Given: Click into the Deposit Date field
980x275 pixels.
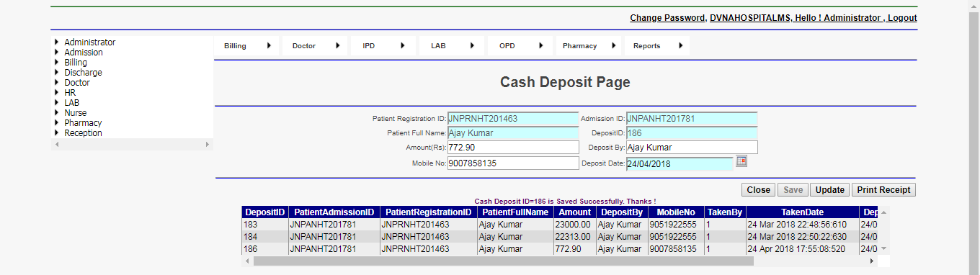Looking at the screenshot, I should 680,163.
